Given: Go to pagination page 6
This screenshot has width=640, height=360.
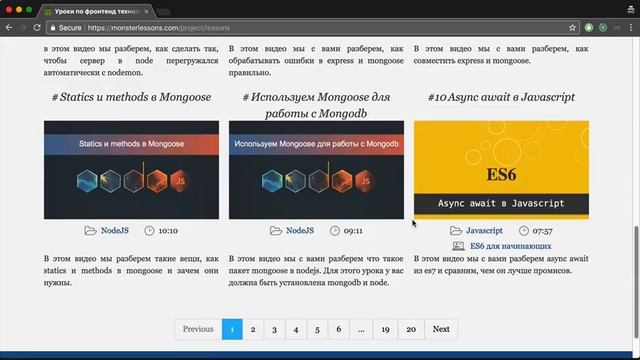Looking at the screenshot, I should (338, 329).
